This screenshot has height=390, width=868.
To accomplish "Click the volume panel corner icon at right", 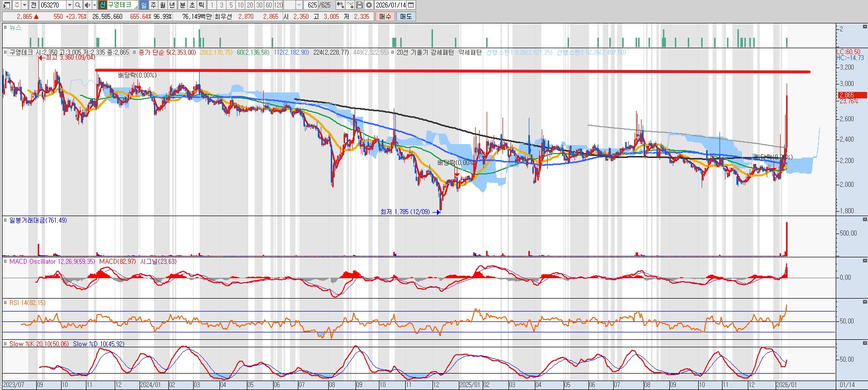I will pos(865,219).
